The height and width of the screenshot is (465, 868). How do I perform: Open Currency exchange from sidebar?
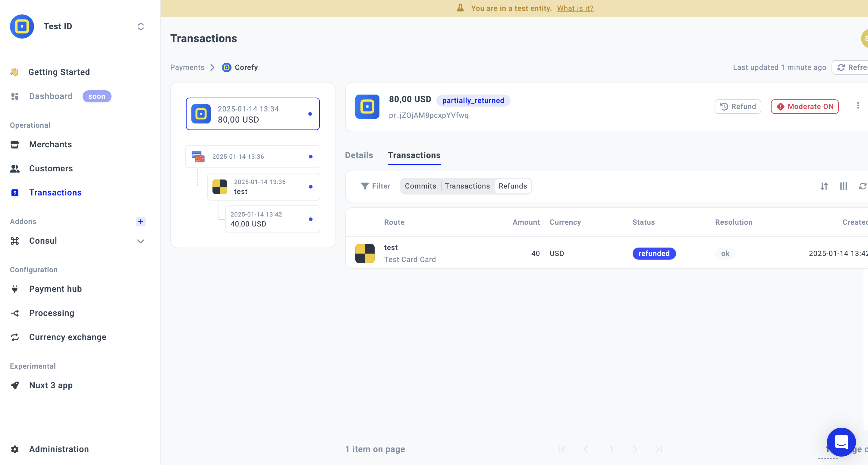pos(68,337)
